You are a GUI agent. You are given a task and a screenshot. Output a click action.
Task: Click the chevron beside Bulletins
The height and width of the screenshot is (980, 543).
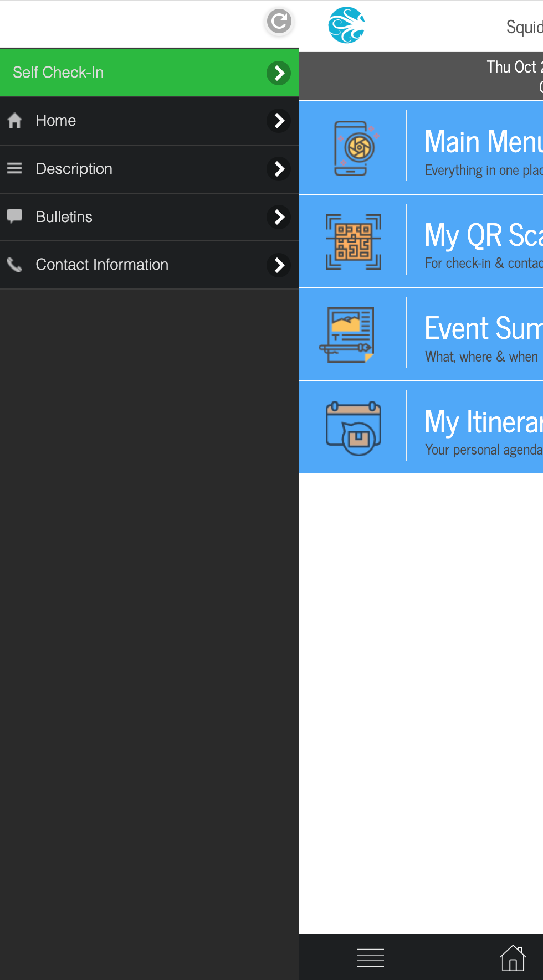coord(279,217)
